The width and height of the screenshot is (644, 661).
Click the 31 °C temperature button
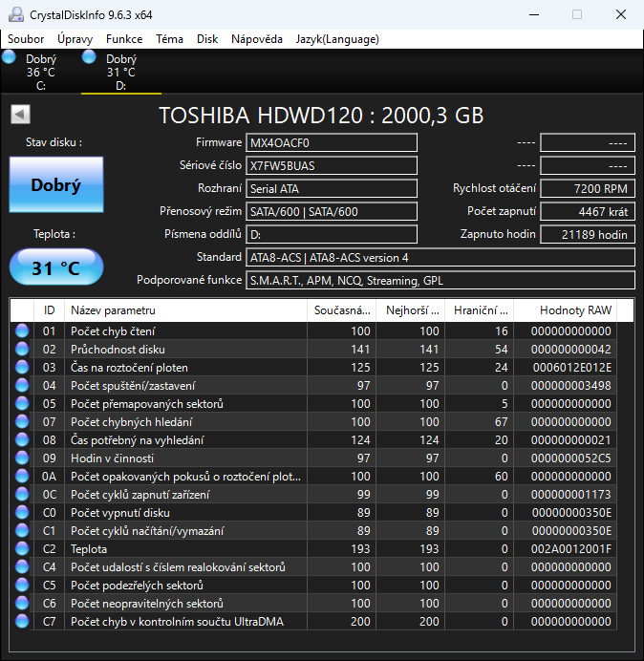tap(55, 268)
